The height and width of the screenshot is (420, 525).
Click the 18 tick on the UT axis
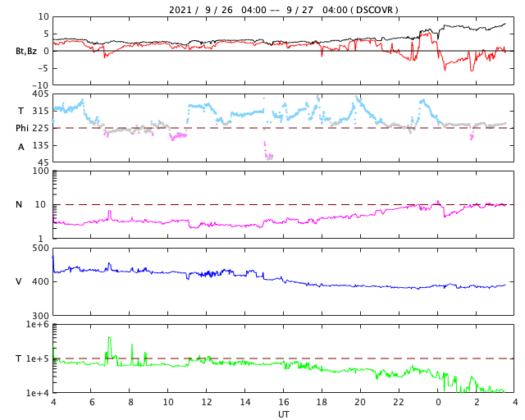[322, 402]
